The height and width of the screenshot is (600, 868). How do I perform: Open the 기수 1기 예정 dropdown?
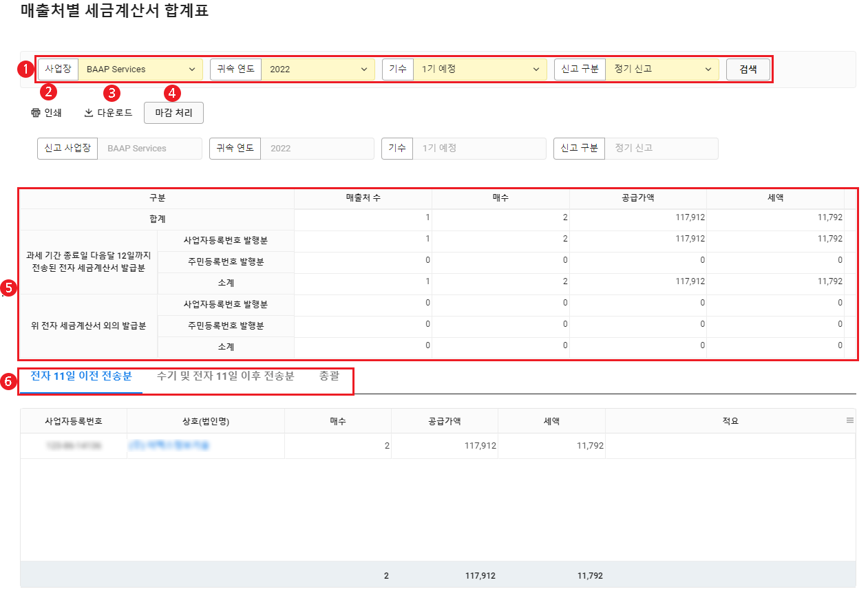[478, 69]
